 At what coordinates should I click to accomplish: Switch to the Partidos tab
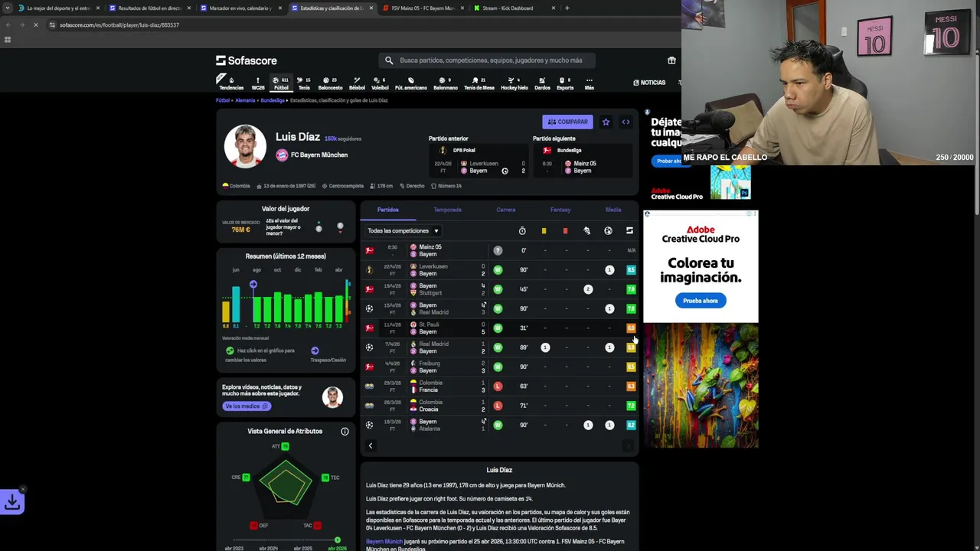387,210
